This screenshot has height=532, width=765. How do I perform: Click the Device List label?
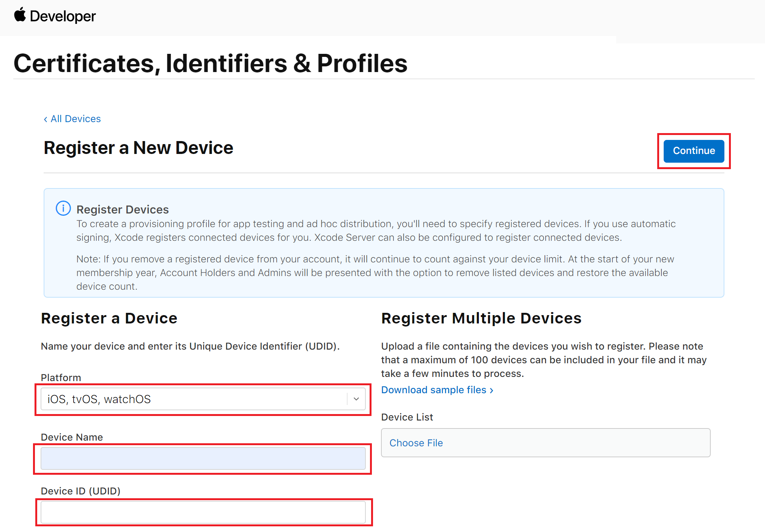pos(407,417)
